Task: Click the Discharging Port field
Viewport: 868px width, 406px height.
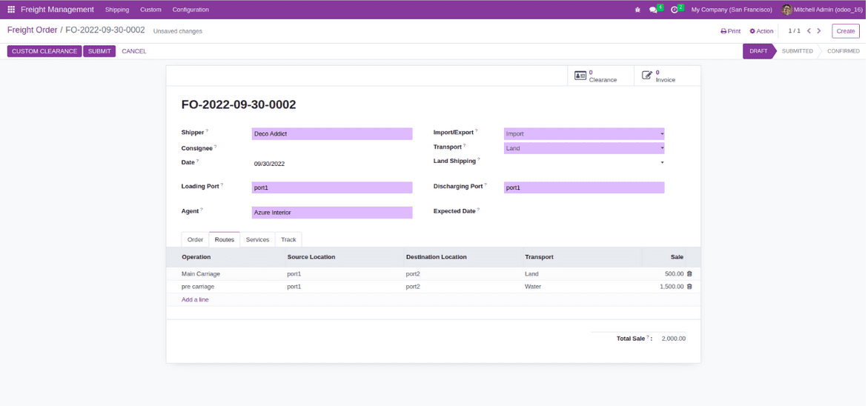Action: click(x=584, y=187)
